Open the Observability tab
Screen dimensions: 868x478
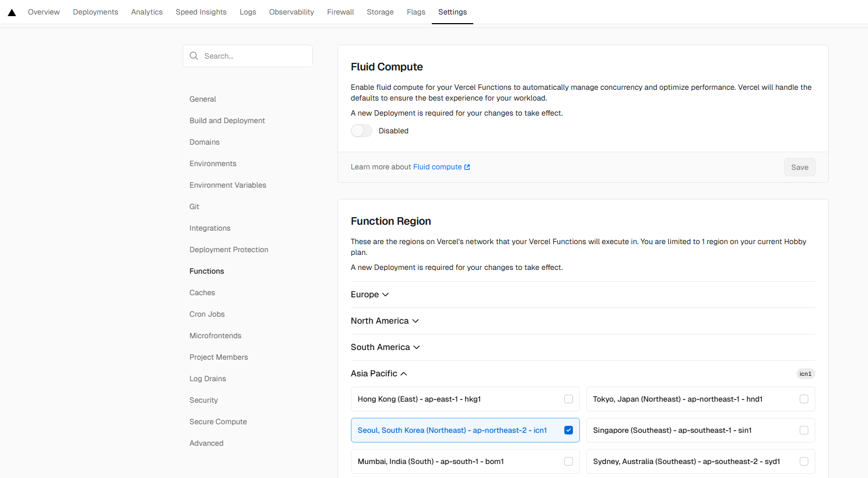291,12
